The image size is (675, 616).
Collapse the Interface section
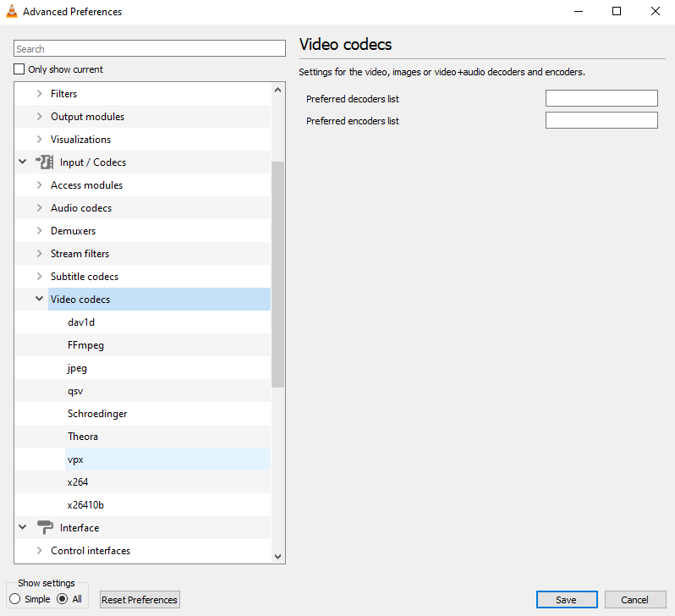pos(23,527)
